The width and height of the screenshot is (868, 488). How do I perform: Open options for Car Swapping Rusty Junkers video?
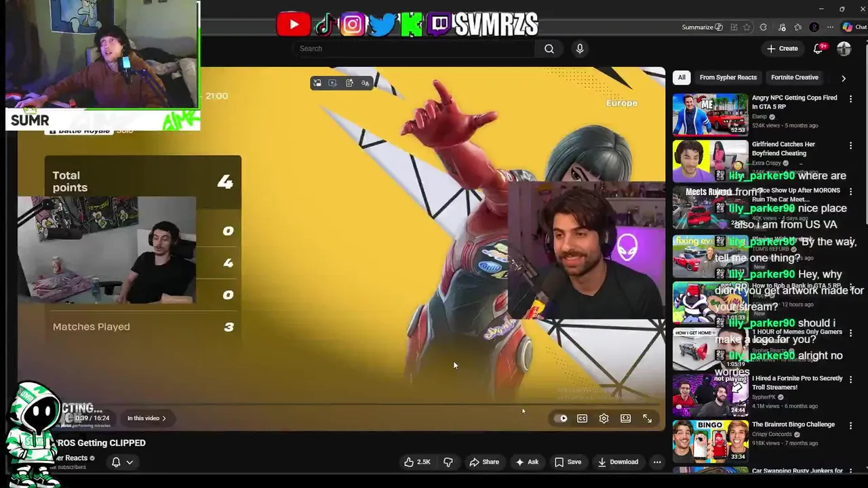coord(850,470)
